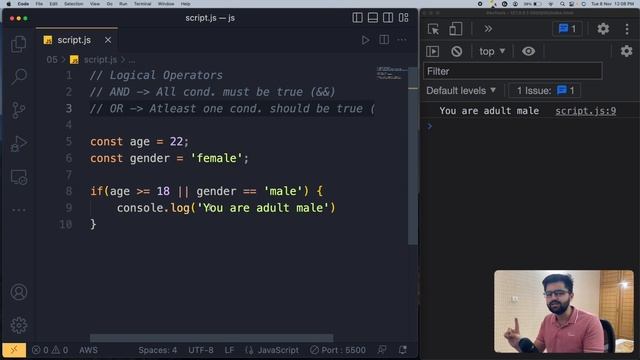
Task: Click the if condition on line 8
Action: point(206,191)
